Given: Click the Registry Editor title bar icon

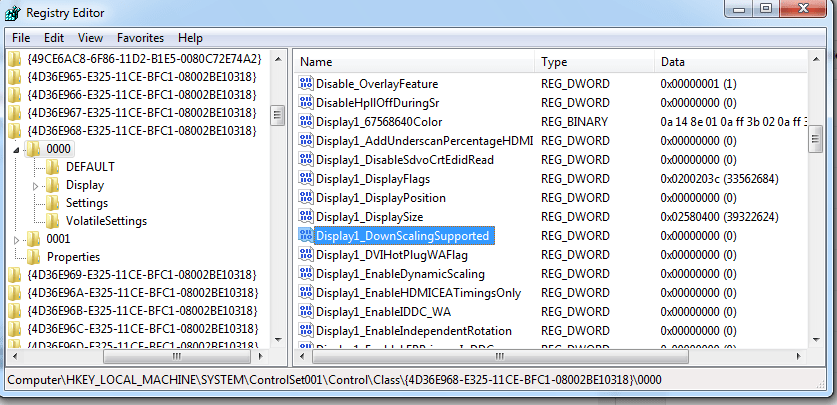Looking at the screenshot, I should 12,12.
